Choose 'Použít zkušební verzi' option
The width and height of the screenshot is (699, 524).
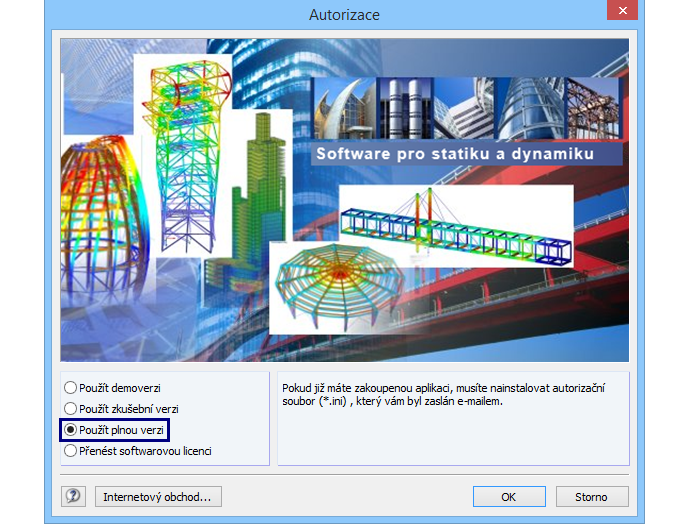tap(121, 409)
